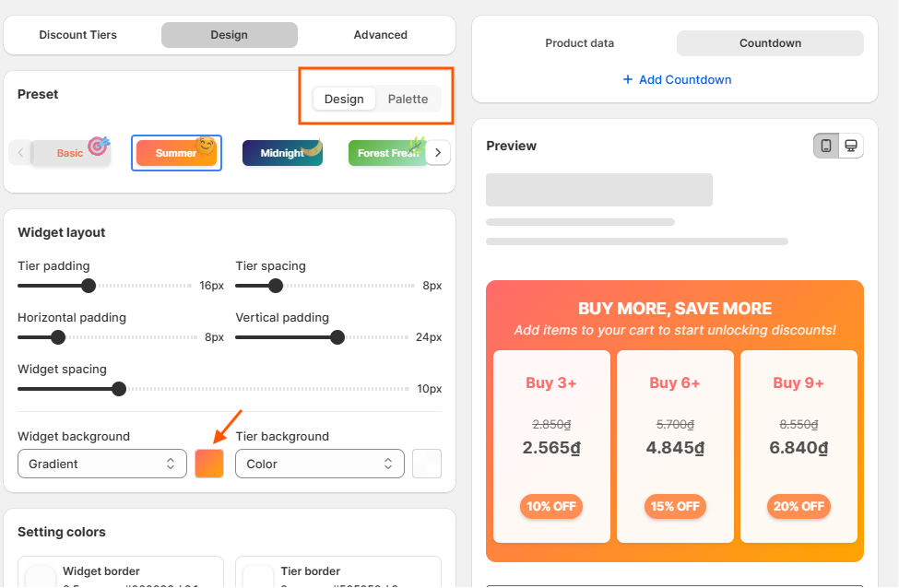Image resolution: width=899 pixels, height=588 pixels.
Task: Switch to the Product data tab
Action: click(x=580, y=43)
